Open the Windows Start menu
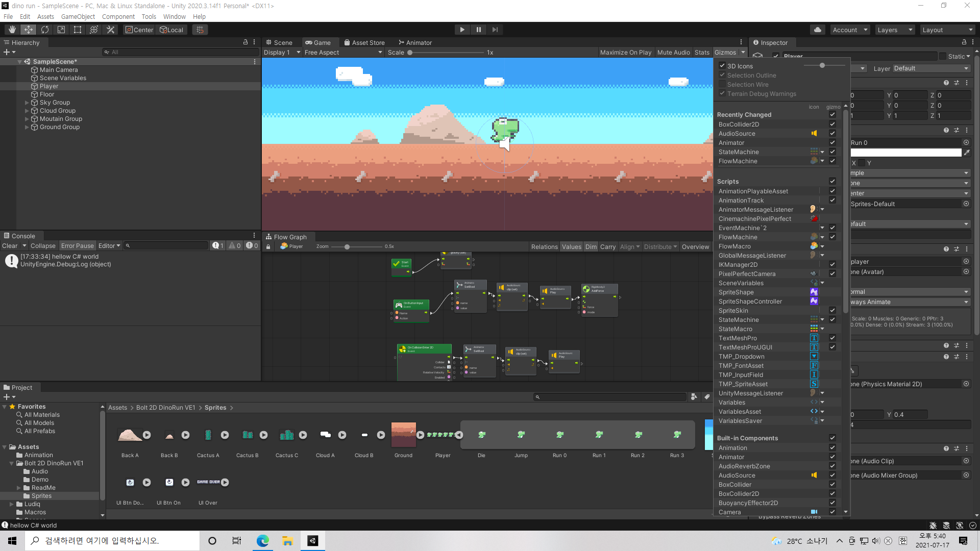The image size is (980, 551). tap(12, 541)
